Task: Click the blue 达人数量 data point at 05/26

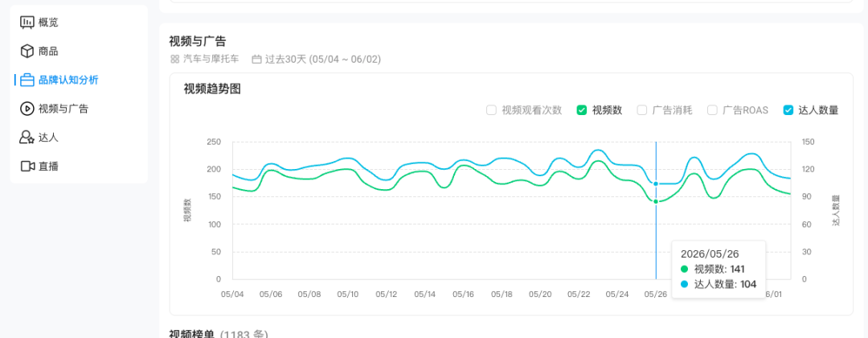Action: pyautogui.click(x=656, y=183)
